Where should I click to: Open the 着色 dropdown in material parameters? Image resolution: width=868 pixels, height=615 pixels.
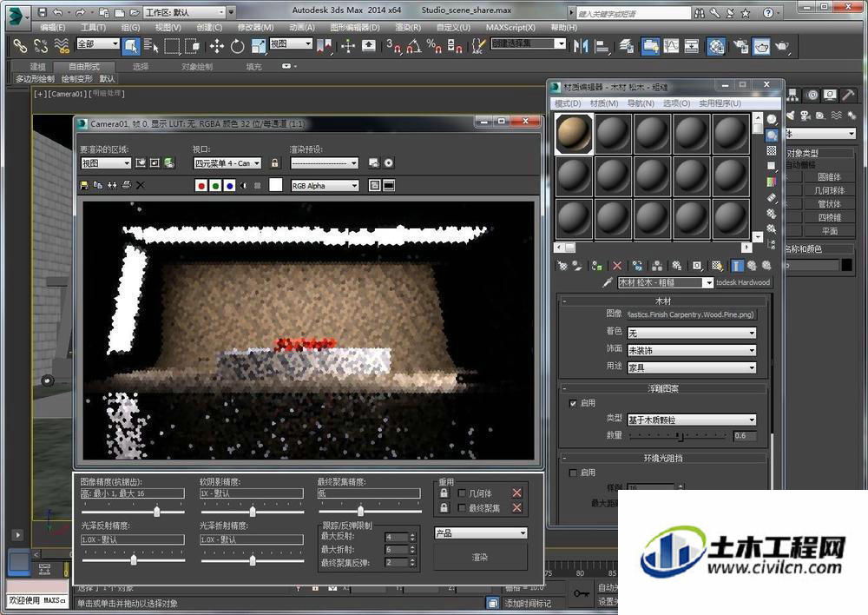click(x=692, y=333)
